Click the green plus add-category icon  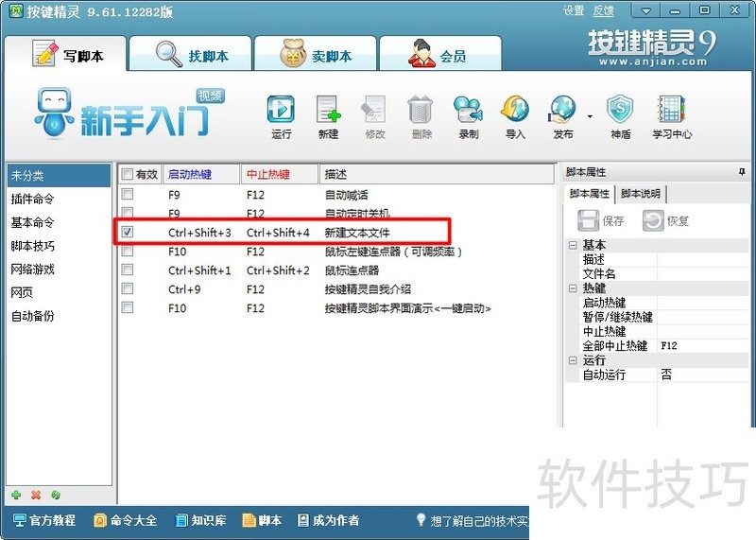16,495
